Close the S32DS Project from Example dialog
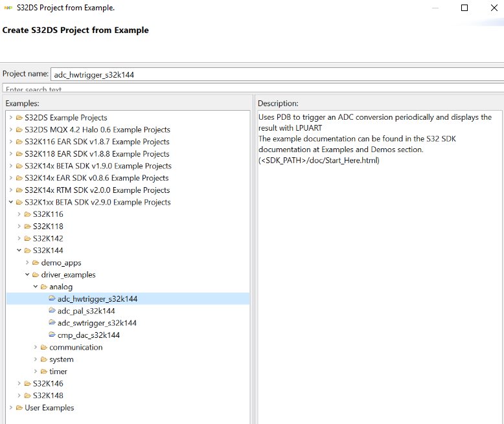Viewport: 504px width, 424px height. pos(494,8)
